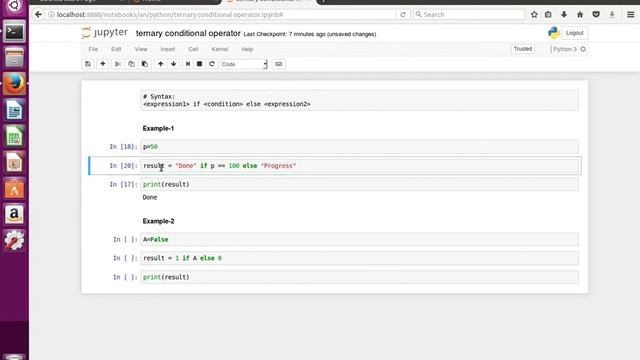Click the Jupyter logo
Viewport: 640px width, 360px height.
(x=105, y=33)
